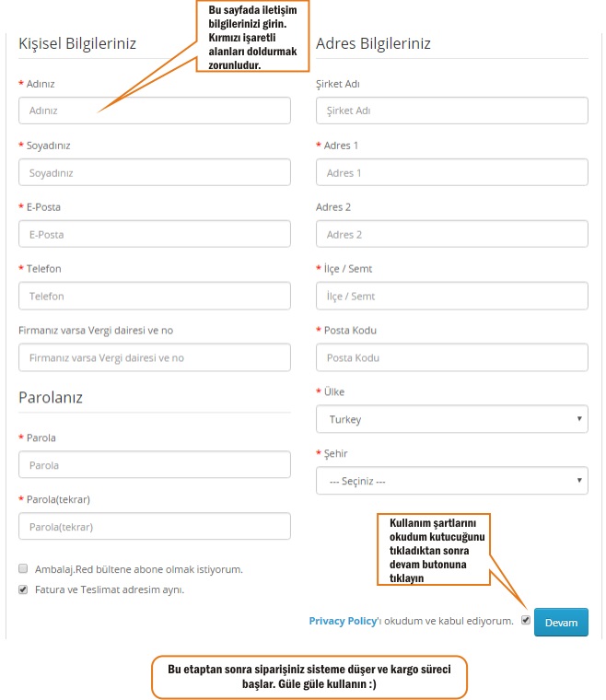Tick the Privacy Policy acceptance checkbox
606x700 pixels.
pyautogui.click(x=525, y=621)
